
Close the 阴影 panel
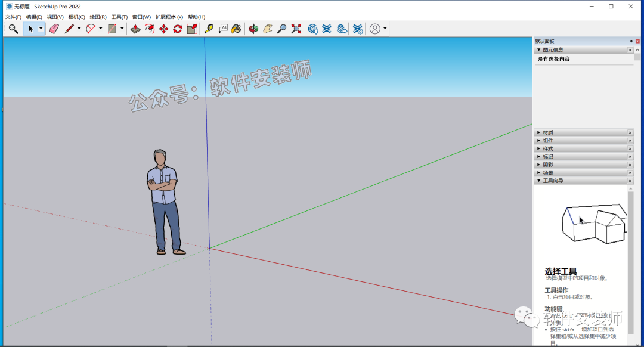coord(630,165)
